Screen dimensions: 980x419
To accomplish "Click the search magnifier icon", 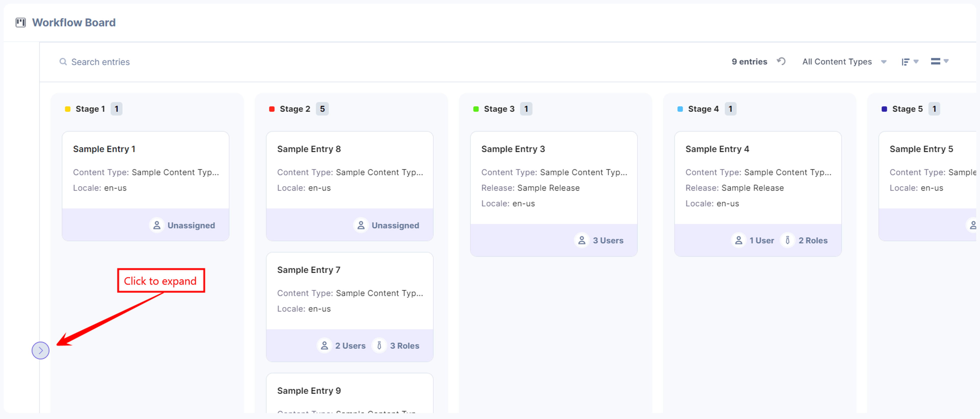I will (63, 61).
